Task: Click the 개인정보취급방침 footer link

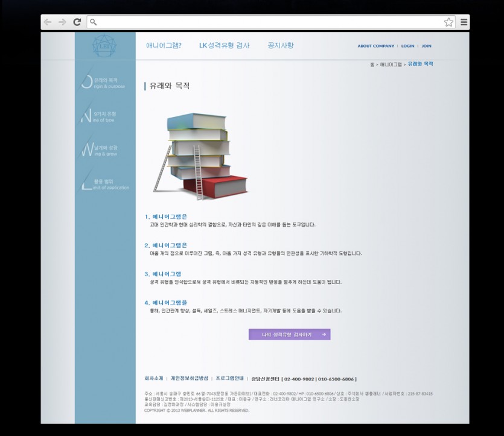Action: [x=189, y=379]
